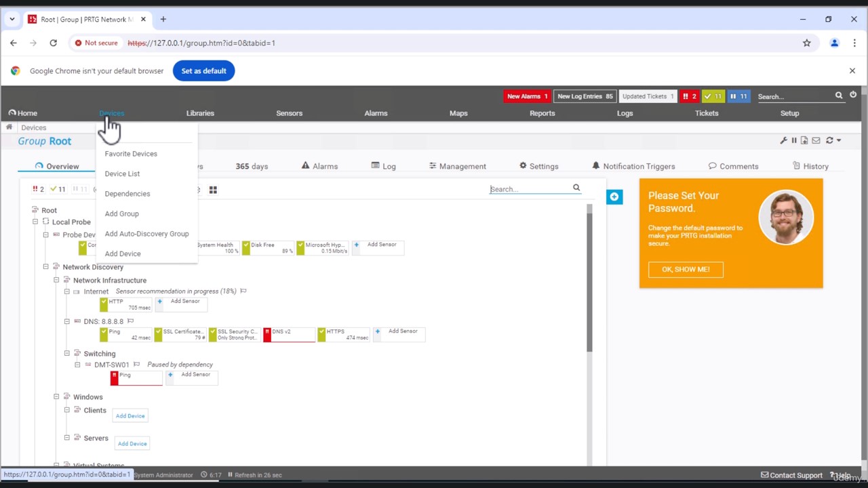The width and height of the screenshot is (868, 488).
Task: Click the blue paused sensors count badge 11
Action: [x=738, y=96]
